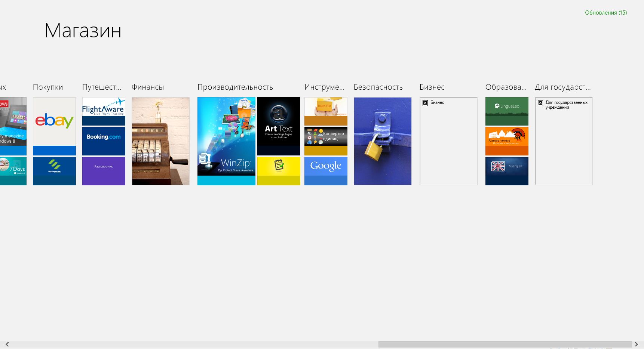Open the Windows 8 magazine tile

coord(13,126)
